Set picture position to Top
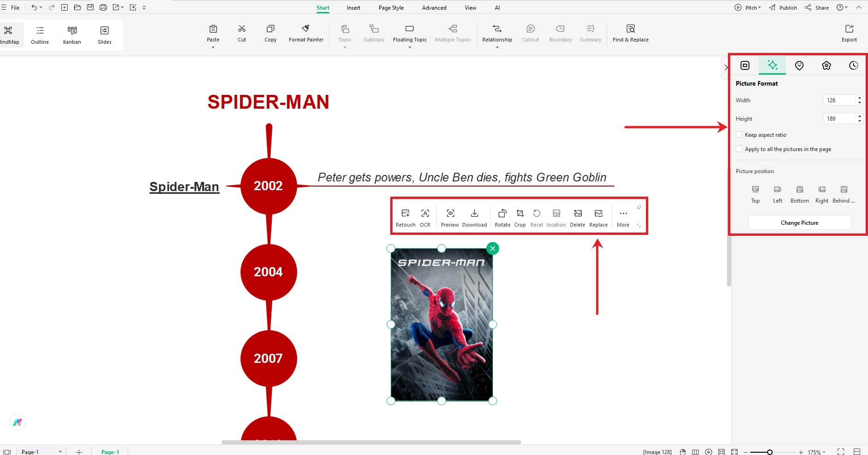The height and width of the screenshot is (455, 868). pyautogui.click(x=755, y=194)
